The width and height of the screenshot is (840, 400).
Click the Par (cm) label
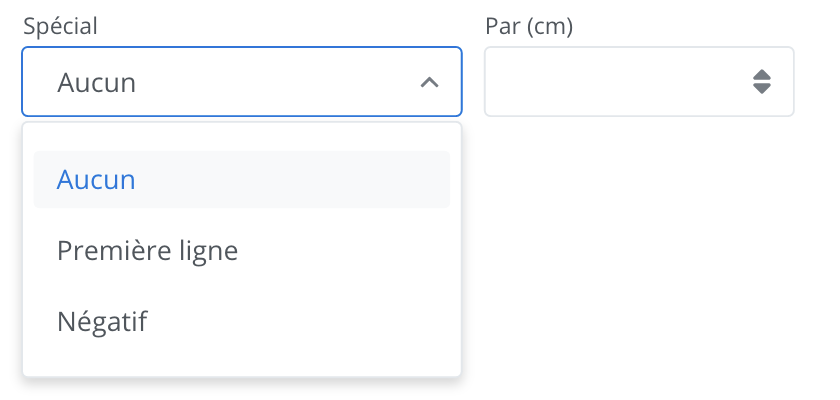click(528, 27)
